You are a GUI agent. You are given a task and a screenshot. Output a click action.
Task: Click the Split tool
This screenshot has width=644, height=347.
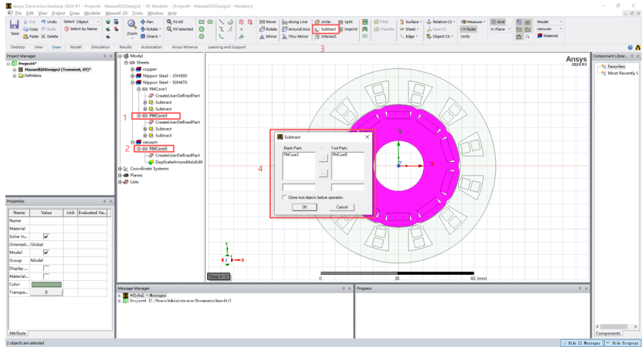[346, 21]
